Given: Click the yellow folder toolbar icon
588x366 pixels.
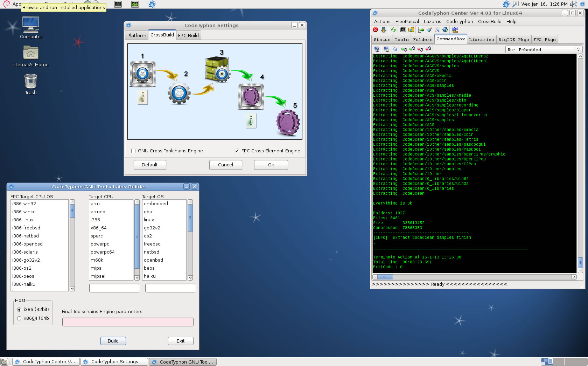Looking at the screenshot, I should 411,30.
